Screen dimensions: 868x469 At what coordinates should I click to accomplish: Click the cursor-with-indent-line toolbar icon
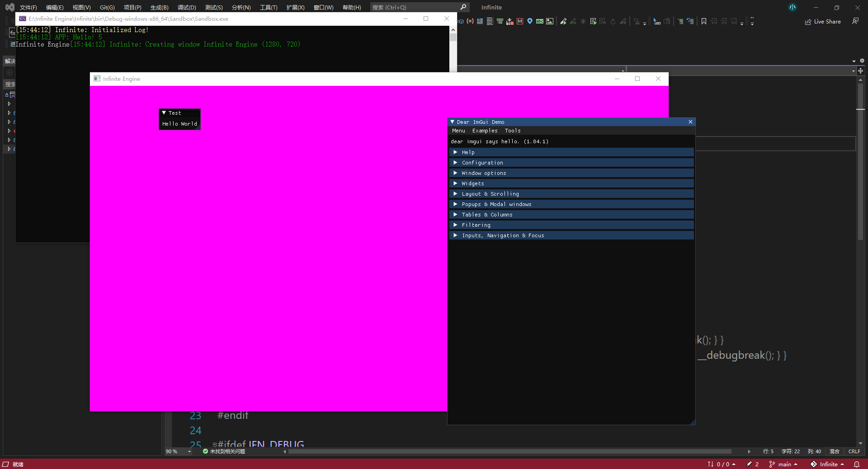657,21
